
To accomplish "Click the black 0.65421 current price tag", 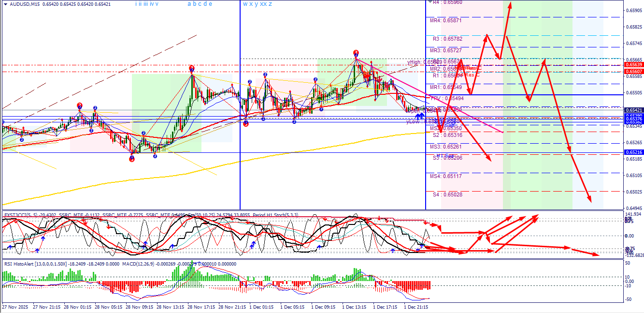I will (634, 110).
